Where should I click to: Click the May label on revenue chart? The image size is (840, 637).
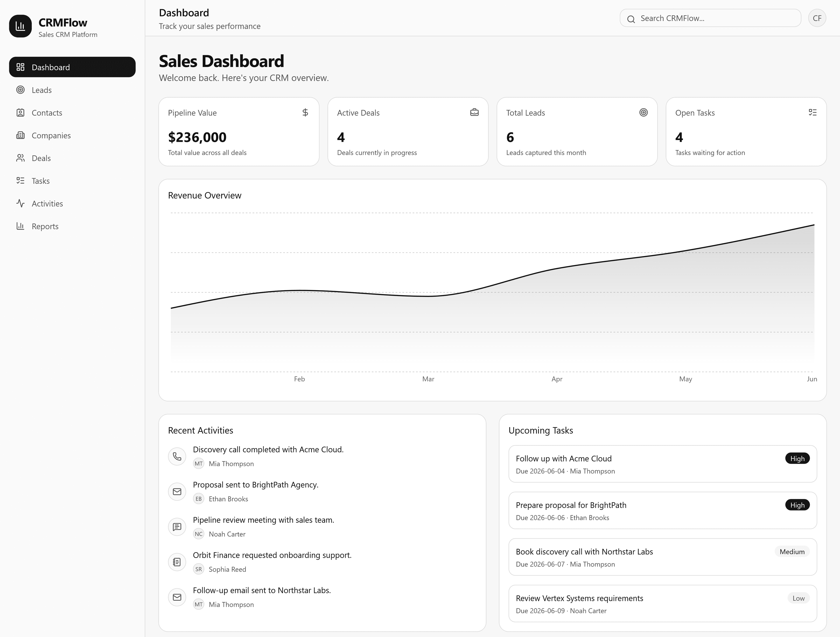coord(685,379)
